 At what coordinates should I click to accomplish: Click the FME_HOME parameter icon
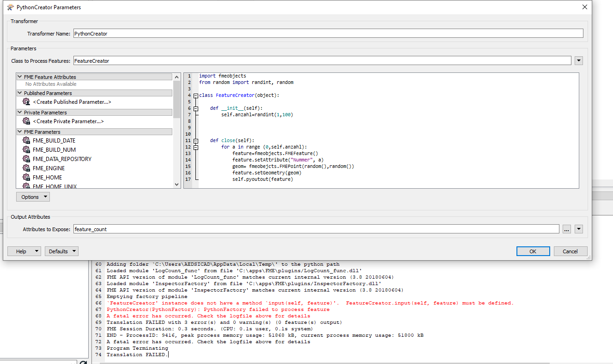[x=26, y=178]
